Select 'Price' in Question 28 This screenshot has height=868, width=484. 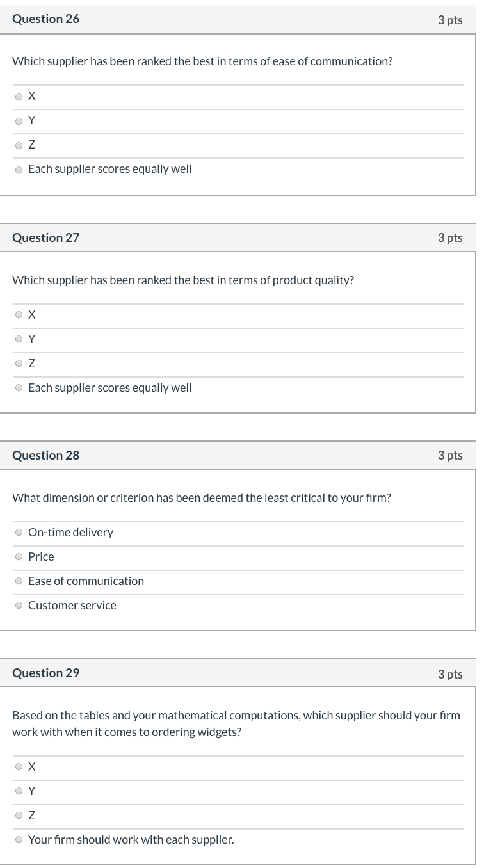point(19,556)
